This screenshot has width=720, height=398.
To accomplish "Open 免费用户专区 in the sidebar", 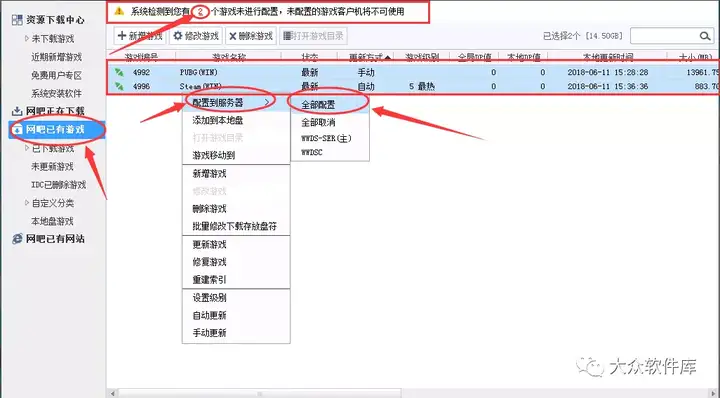I will tap(56, 75).
